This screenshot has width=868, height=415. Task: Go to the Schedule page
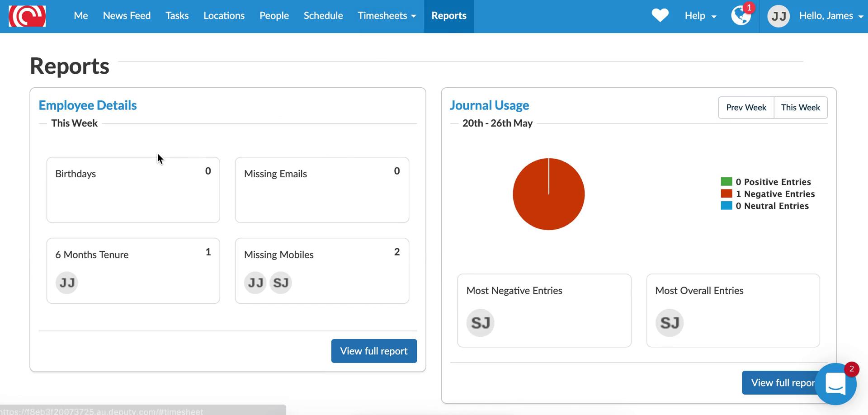323,16
